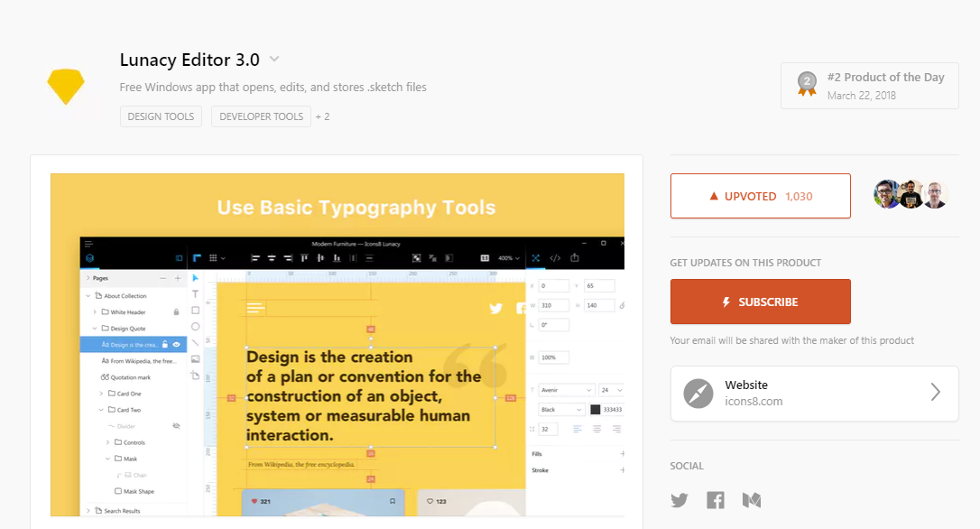Expand the White Header folder
Screen dimensions: 980x529
(95, 312)
